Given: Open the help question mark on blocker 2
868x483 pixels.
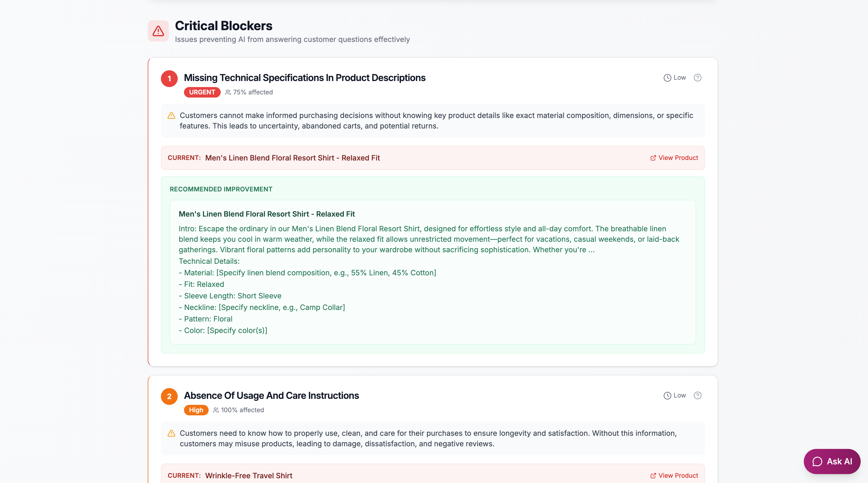Looking at the screenshot, I should coord(697,395).
